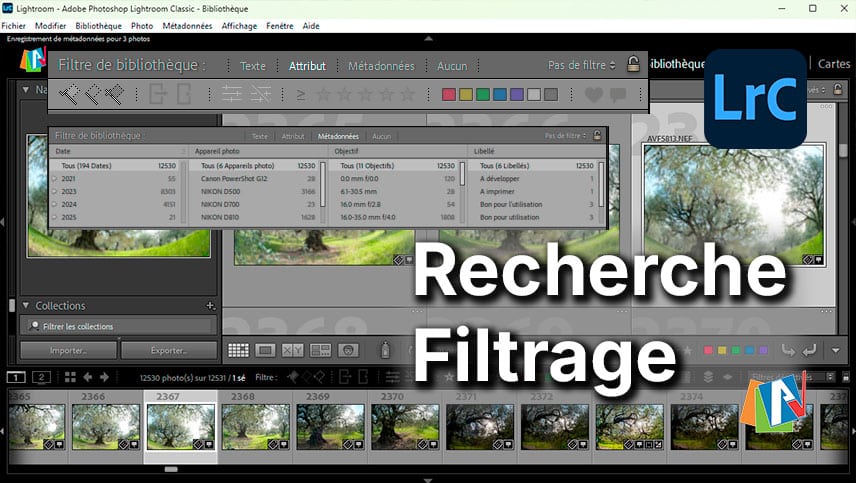The height and width of the screenshot is (483, 856).
Task: Filter by red color label swatch
Action: click(x=449, y=95)
